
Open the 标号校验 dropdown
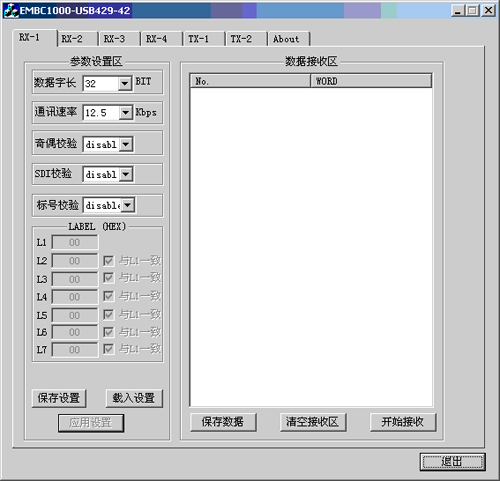(128, 205)
